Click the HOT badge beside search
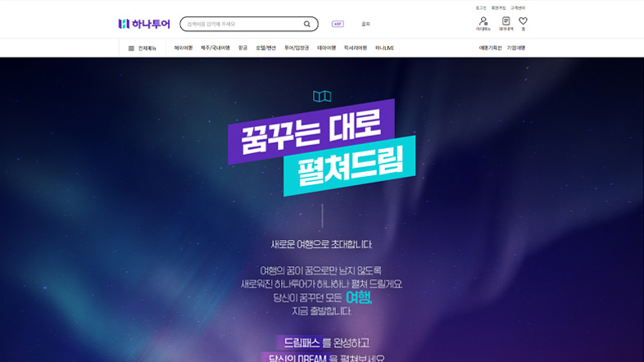644x362 pixels. 338,24
